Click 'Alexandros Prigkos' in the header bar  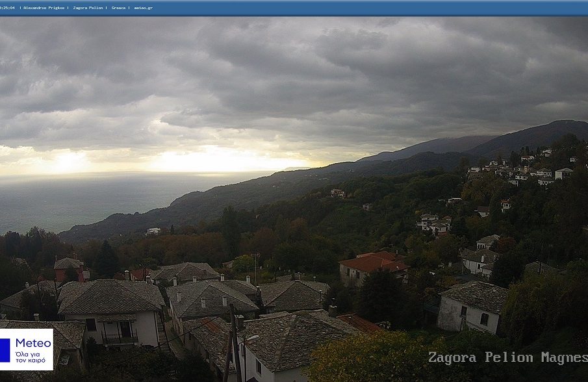(45, 8)
